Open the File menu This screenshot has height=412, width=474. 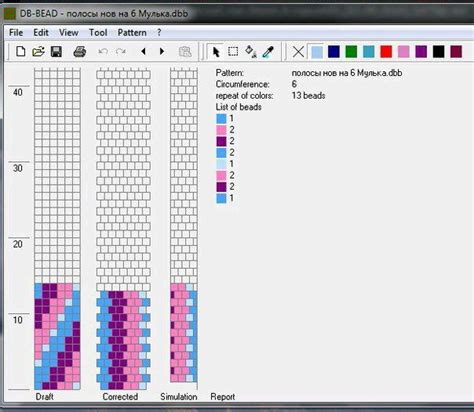coord(16,33)
